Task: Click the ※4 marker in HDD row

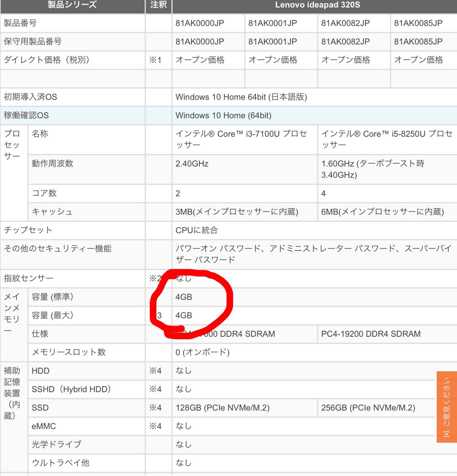Action: pos(155,371)
